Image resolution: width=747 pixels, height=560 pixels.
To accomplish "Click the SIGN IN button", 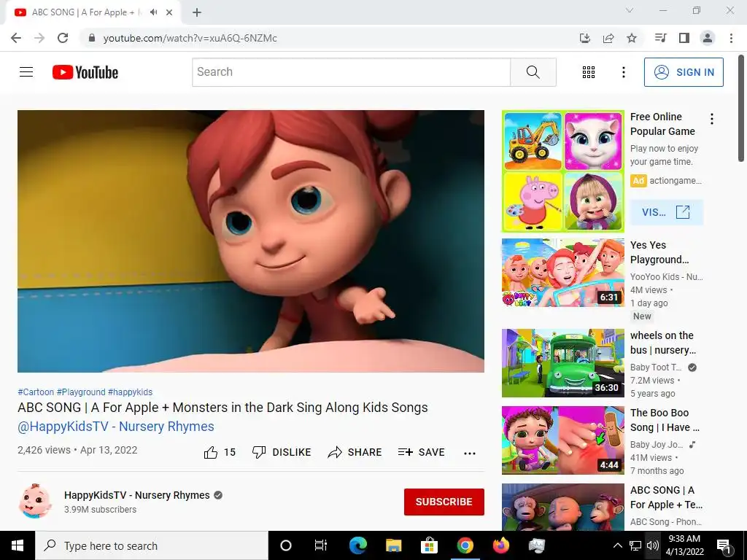I will point(684,72).
